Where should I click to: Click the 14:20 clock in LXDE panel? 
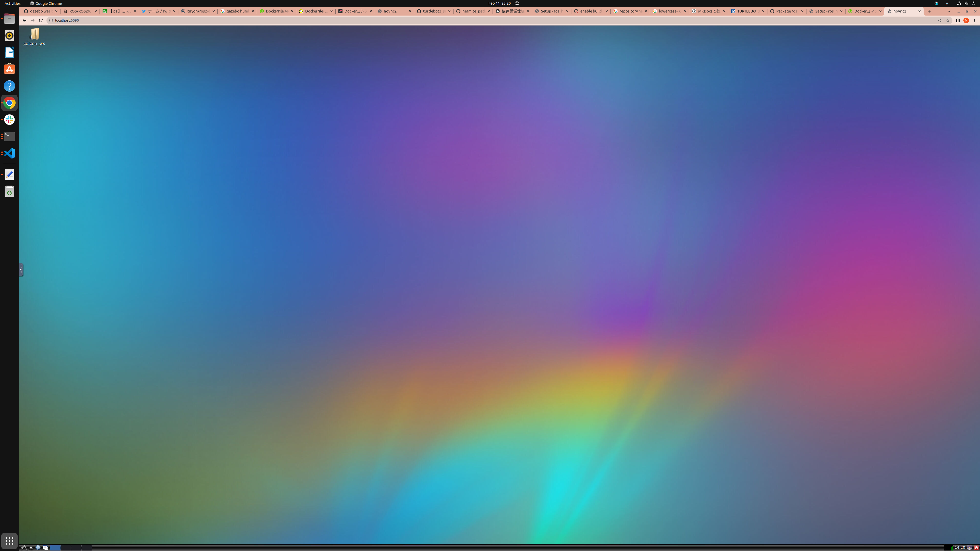click(960, 548)
